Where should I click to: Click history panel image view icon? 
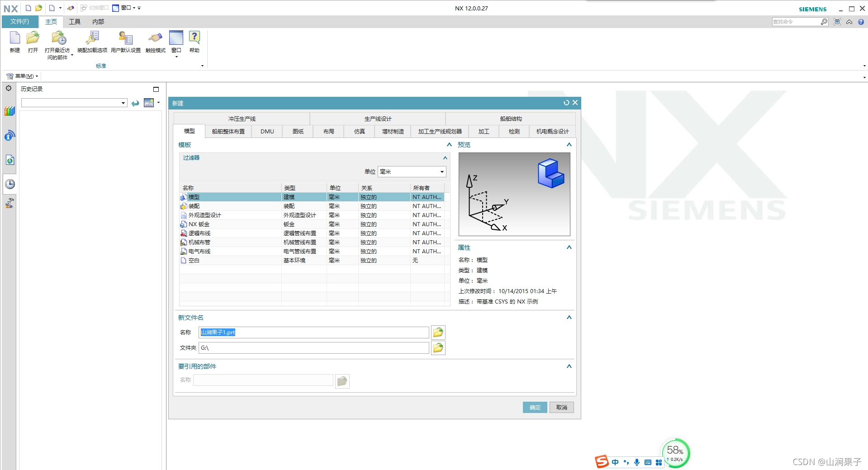[149, 103]
